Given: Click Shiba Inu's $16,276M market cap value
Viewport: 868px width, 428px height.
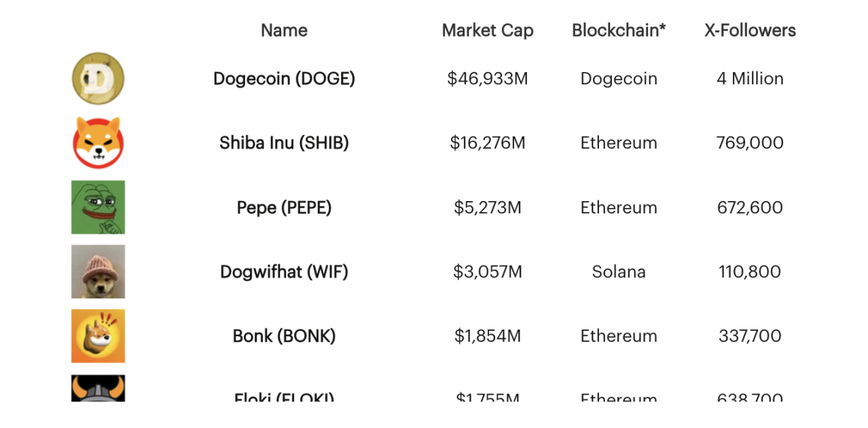Looking at the screenshot, I should tap(488, 143).
